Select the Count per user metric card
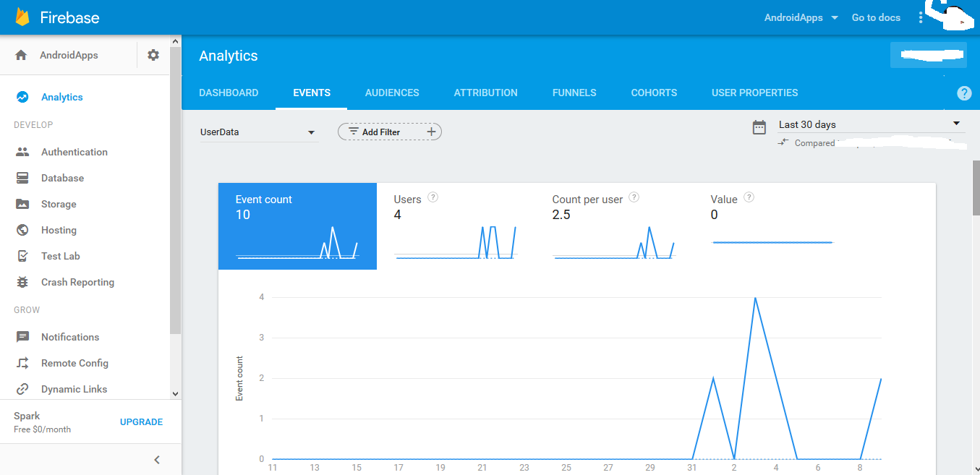 pyautogui.click(x=614, y=226)
